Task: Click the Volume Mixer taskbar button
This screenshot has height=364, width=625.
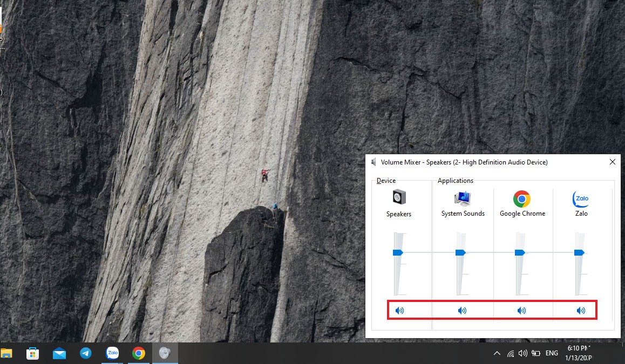Action: pos(165,353)
